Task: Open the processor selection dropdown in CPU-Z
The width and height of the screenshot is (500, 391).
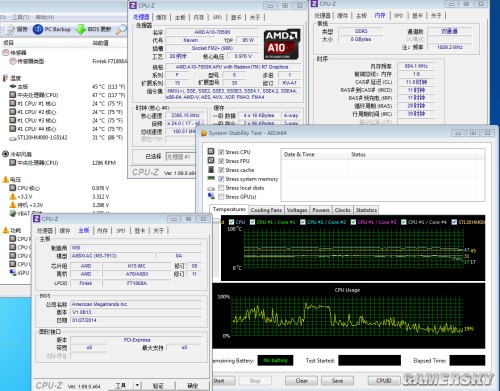Action: pyautogui.click(x=180, y=156)
